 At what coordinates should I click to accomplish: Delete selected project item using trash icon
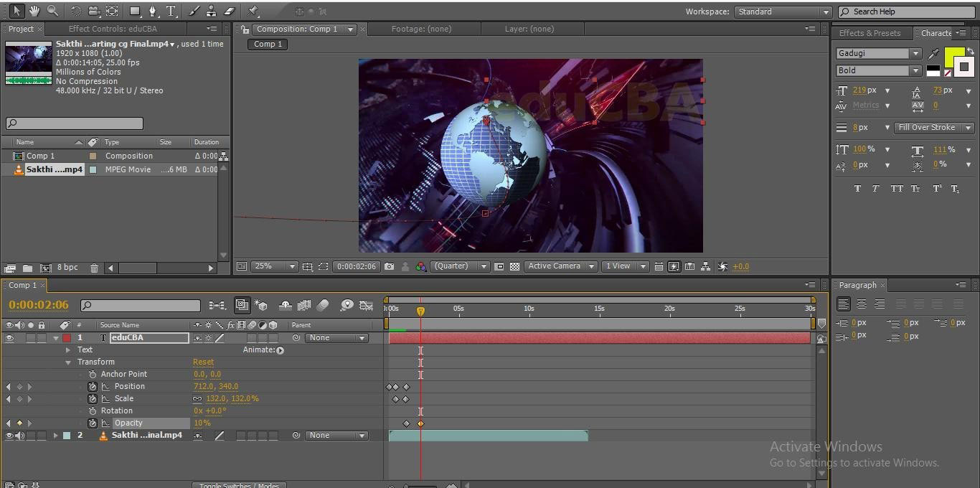coord(94,268)
